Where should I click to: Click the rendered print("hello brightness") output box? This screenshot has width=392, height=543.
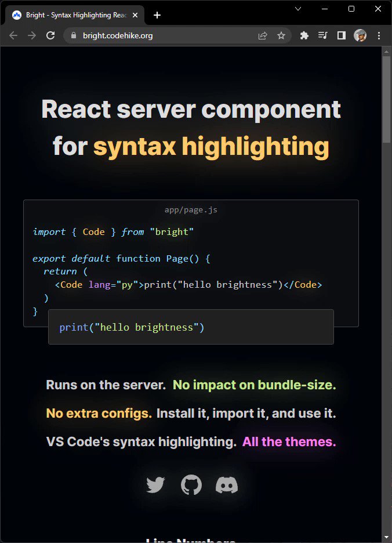coord(191,327)
